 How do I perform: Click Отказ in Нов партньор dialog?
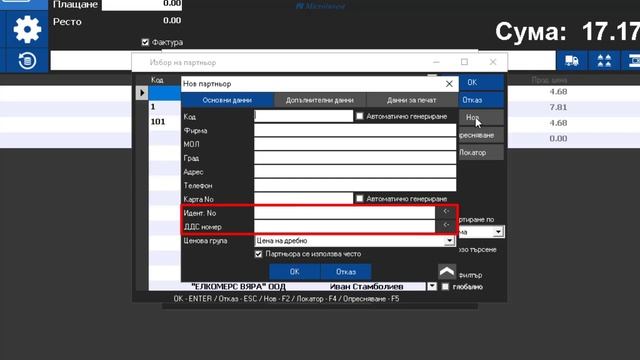pyautogui.click(x=346, y=272)
